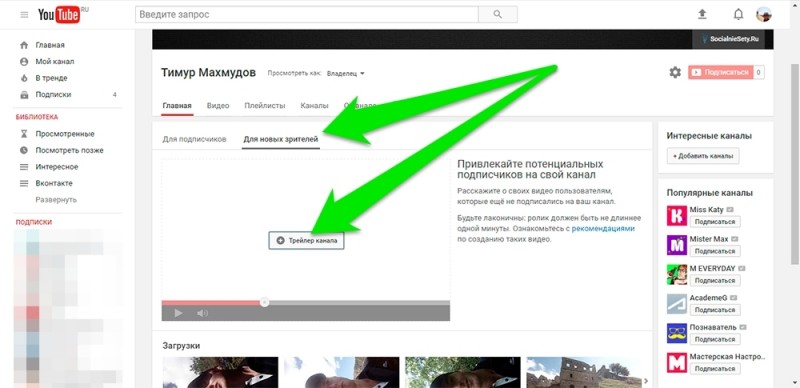Viewport: 800px width, 388px height.
Task: Open the fourth Загрузки ruins thumbnail
Action: pos(584,372)
